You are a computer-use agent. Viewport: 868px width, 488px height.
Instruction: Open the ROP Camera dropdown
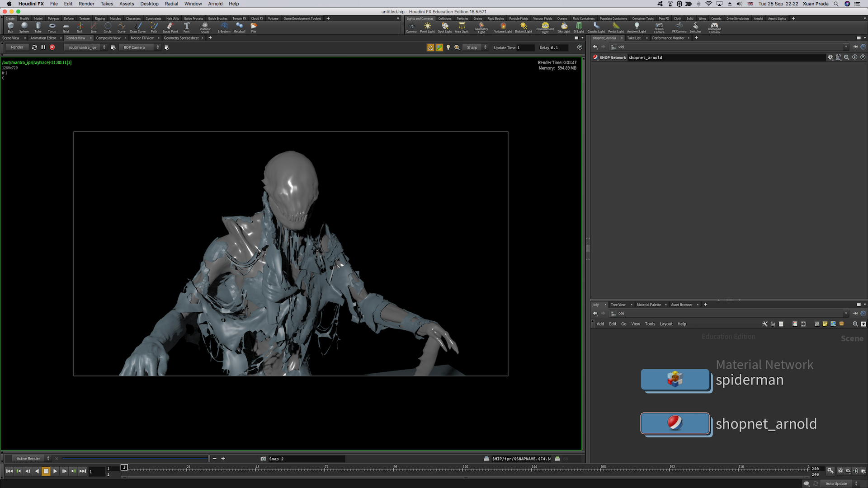pos(139,47)
